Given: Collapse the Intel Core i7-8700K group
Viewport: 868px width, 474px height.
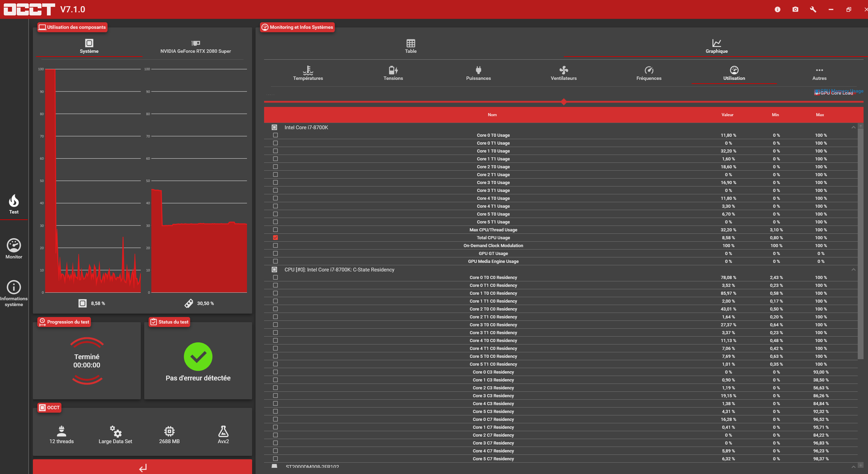Looking at the screenshot, I should pyautogui.click(x=853, y=127).
